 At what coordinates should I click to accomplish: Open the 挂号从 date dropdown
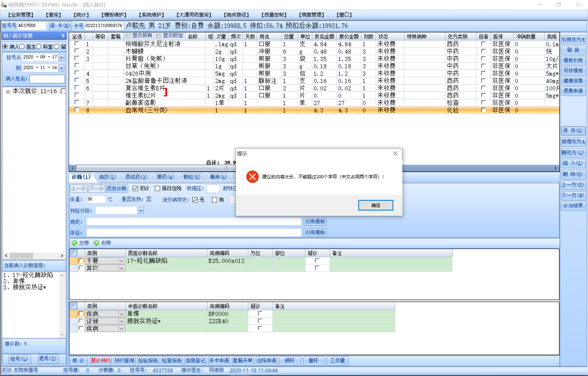click(62, 57)
